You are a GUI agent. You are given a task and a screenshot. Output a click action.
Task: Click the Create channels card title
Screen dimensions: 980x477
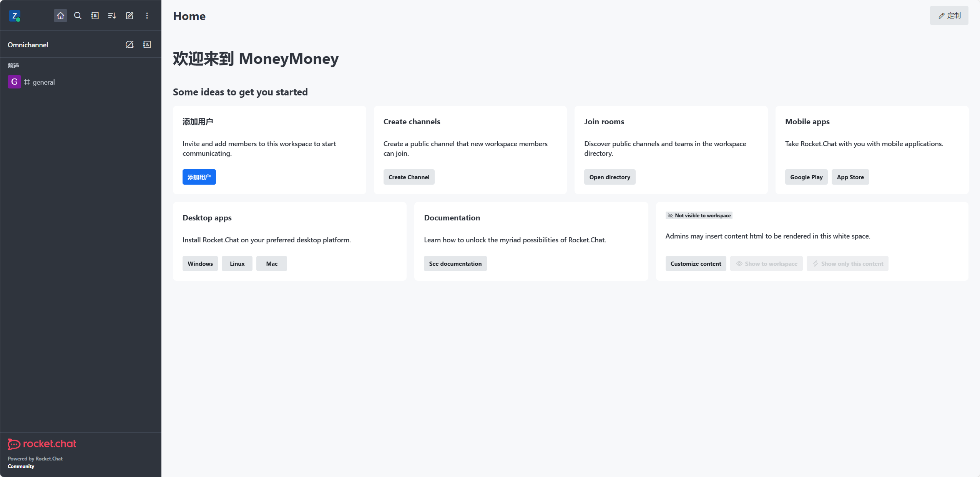pyautogui.click(x=412, y=122)
